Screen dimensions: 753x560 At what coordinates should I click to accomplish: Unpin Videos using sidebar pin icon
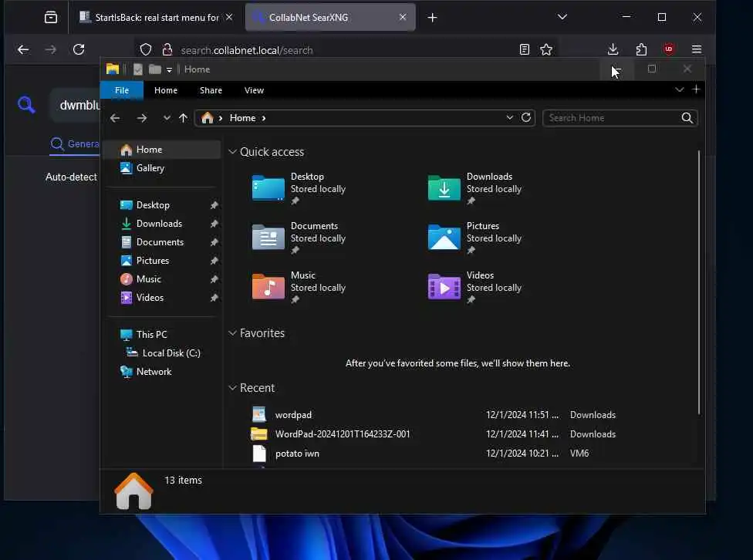(214, 298)
